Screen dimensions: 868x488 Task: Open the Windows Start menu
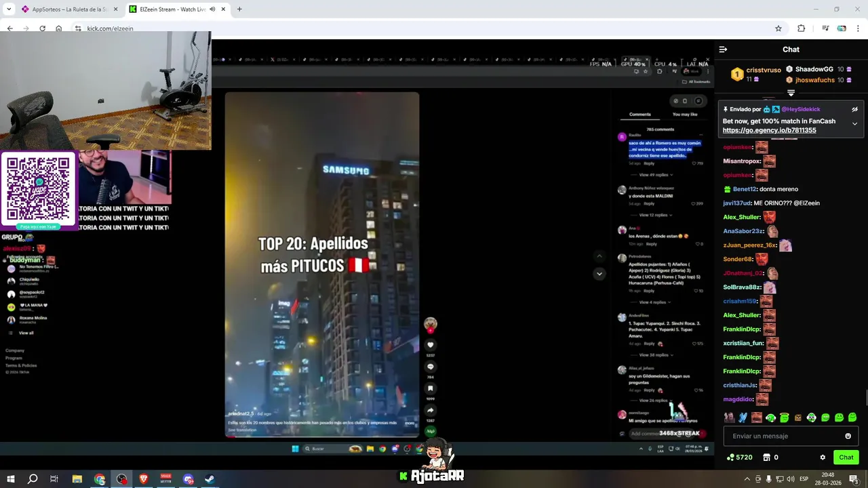pos(11,479)
